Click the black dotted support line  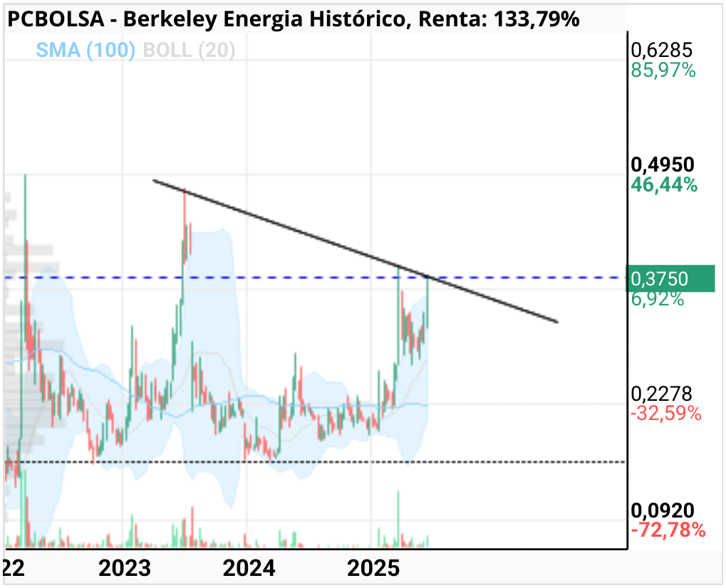coord(315,462)
